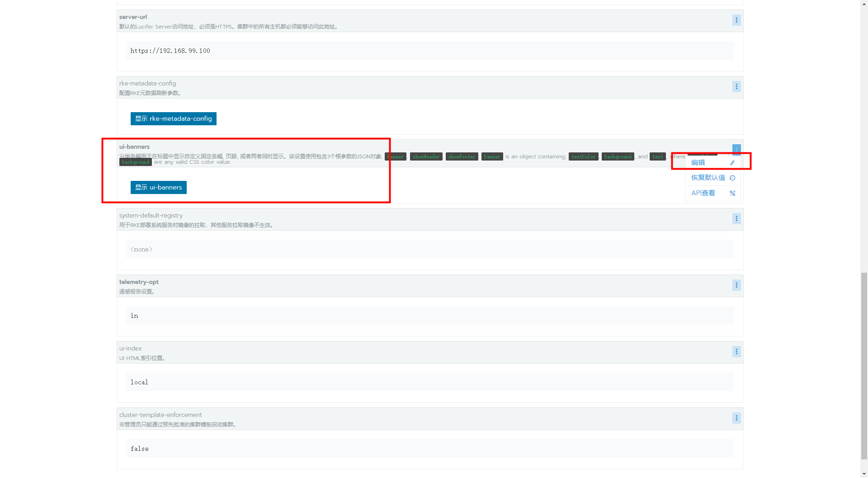The image size is (868, 478).
Task: Click the restore icon beside 恢复默认值
Action: point(732,178)
